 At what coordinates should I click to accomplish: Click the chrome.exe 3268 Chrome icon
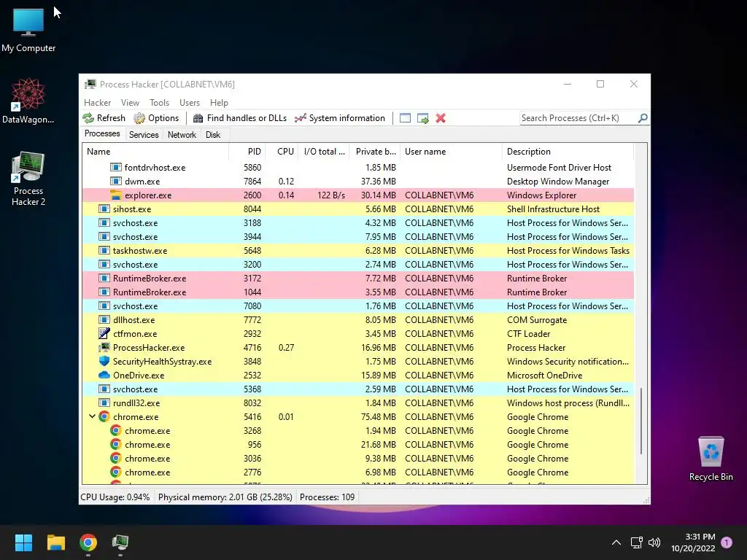(116, 430)
